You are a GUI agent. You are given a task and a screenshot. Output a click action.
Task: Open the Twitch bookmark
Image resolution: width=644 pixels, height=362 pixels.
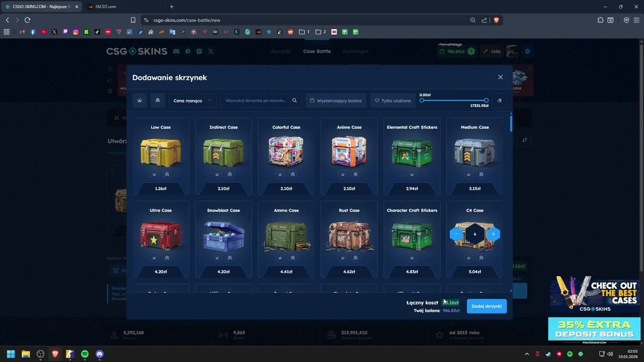pyautogui.click(x=65, y=32)
